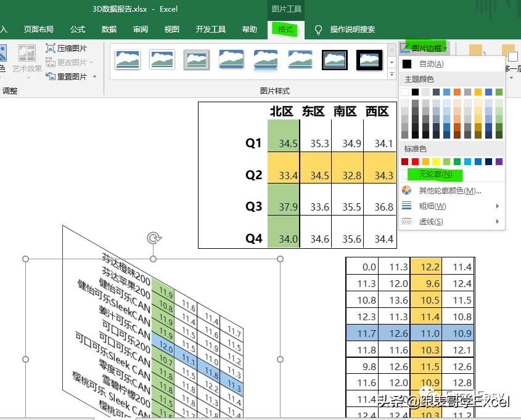Pick the black theme color swatch
The height and width of the screenshot is (420, 521).
415,92
